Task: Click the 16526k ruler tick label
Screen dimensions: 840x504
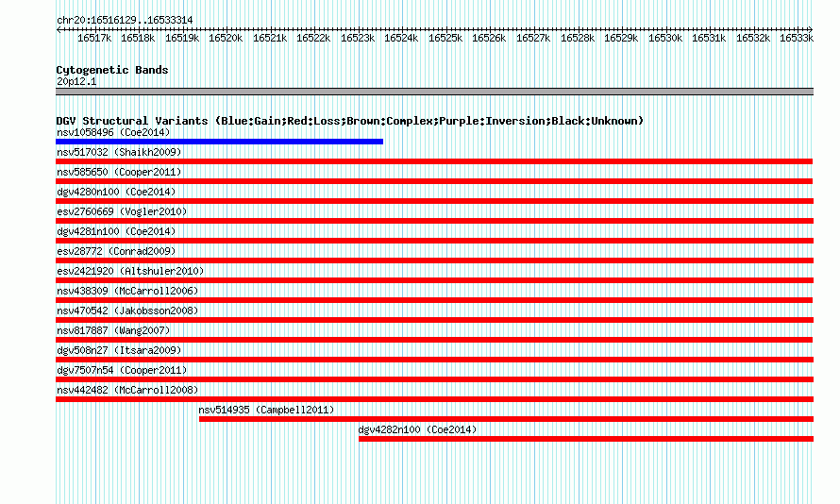Action: 489,38
